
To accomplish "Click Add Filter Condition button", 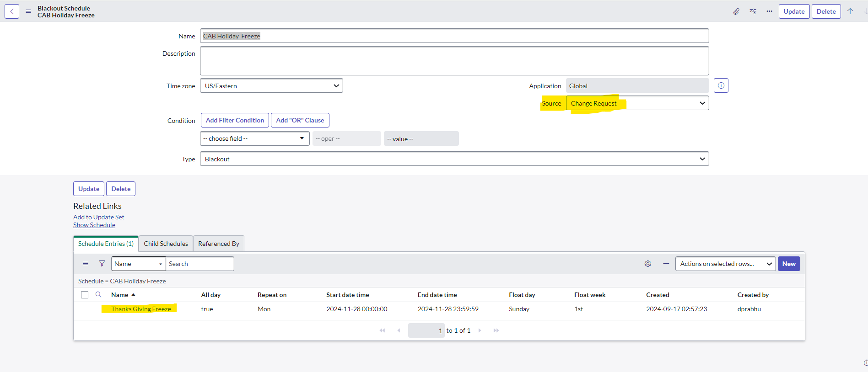I will coord(235,120).
